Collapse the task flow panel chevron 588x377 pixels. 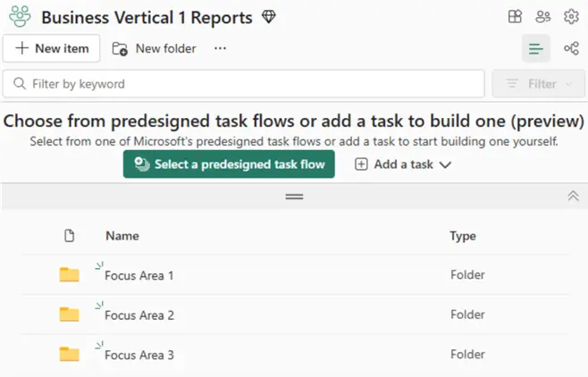tap(573, 196)
